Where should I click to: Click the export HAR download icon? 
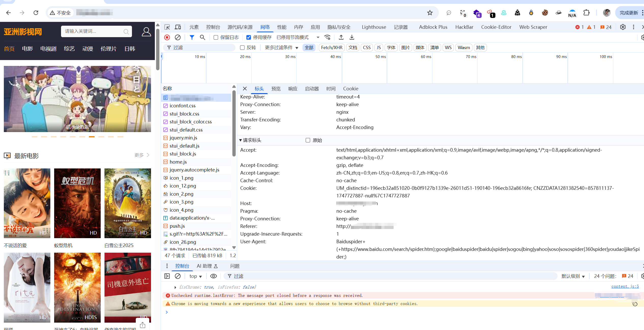tap(352, 37)
